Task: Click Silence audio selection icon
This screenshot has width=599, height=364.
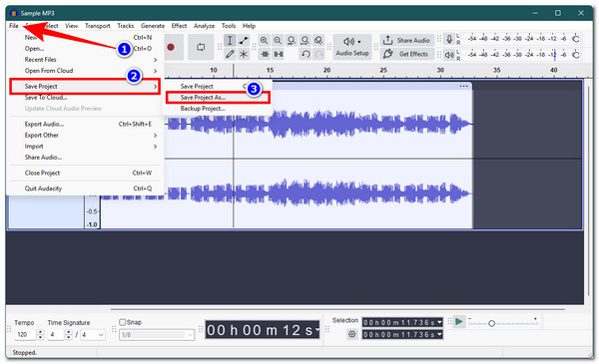Action: [279, 54]
